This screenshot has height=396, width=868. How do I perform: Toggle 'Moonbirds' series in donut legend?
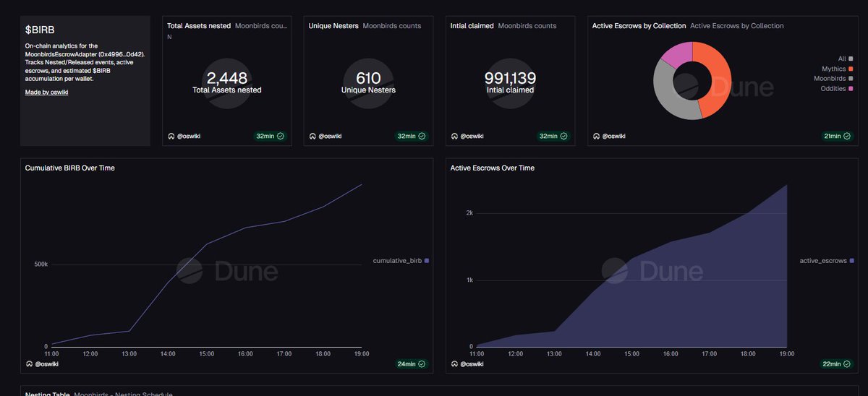833,78
